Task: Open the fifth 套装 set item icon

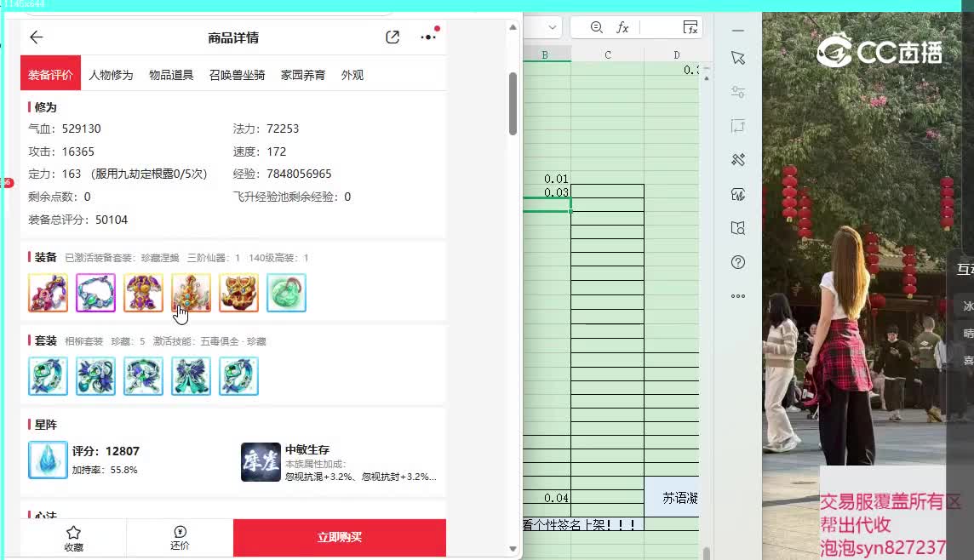Action: point(238,375)
